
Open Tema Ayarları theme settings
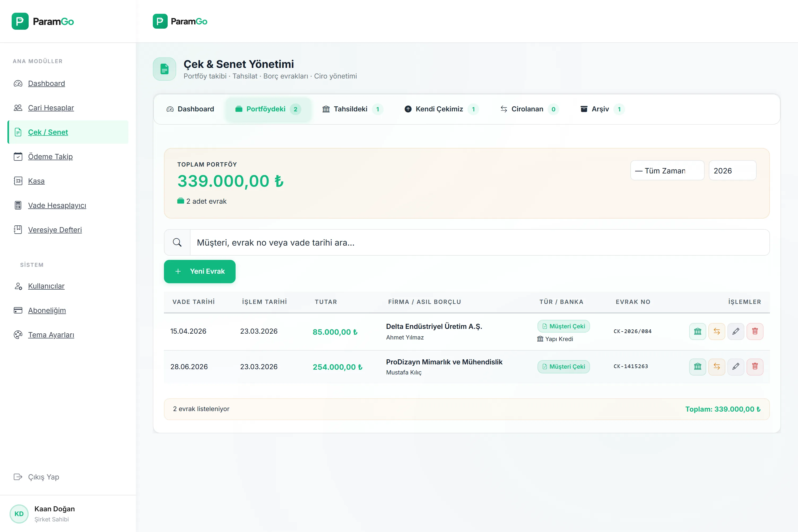(51, 334)
